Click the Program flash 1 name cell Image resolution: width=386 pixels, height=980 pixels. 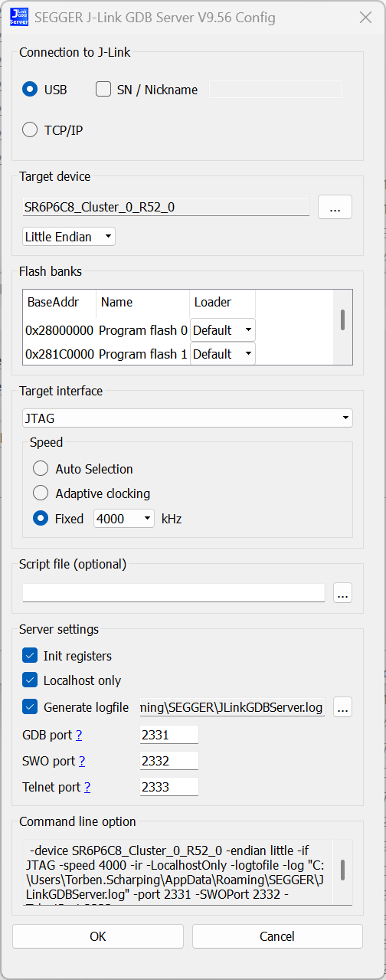pyautogui.click(x=143, y=354)
